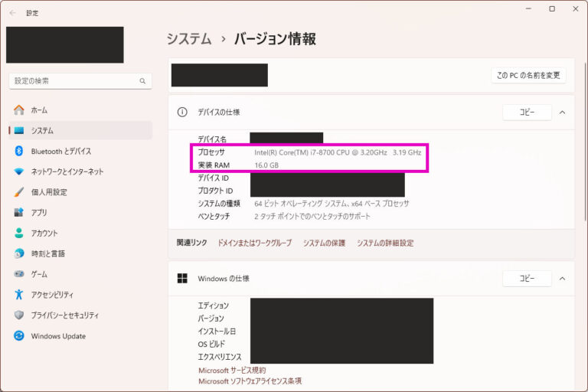The image size is (588, 392).
Task: Click the 個人用設定 paintbrush icon
Action: click(18, 192)
